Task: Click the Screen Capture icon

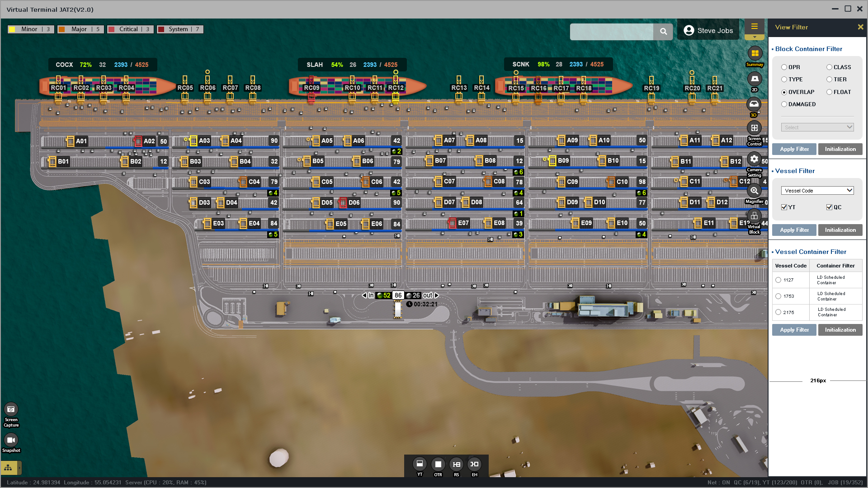Action: (x=11, y=409)
